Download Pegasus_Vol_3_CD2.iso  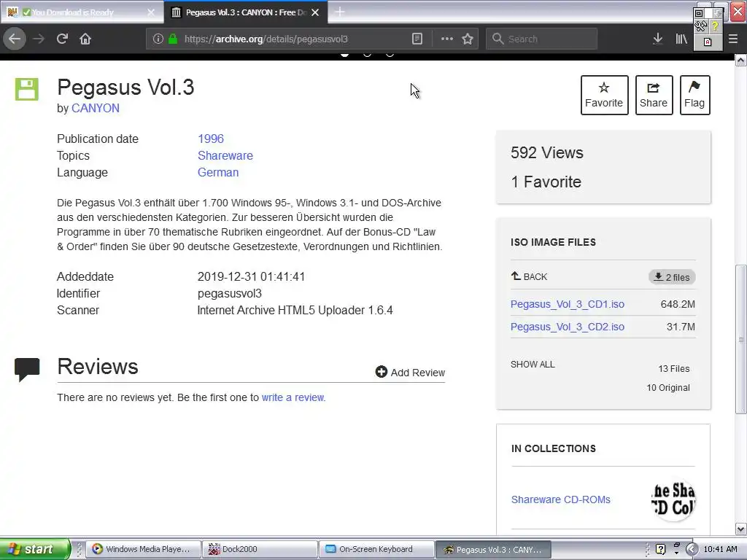pos(568,327)
